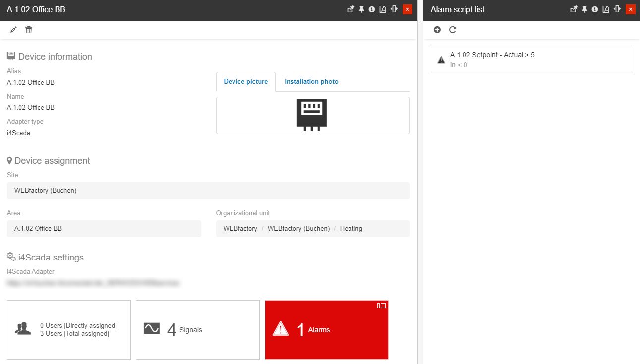Refresh the Alarm script list
Image resolution: width=640 pixels, height=364 pixels.
tap(453, 30)
